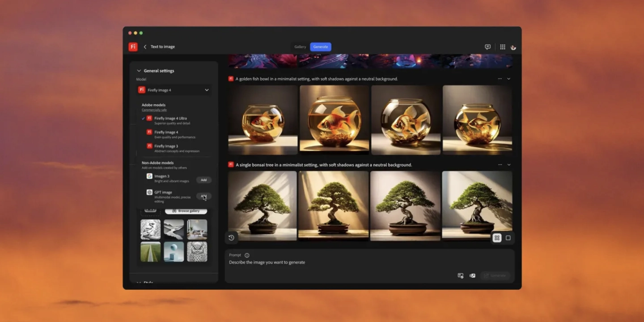Click the info icon next to Prompt
The height and width of the screenshot is (322, 644).
tap(247, 255)
